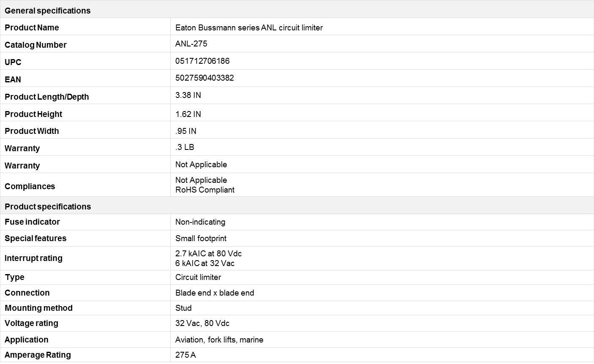The height and width of the screenshot is (364, 594).
Task: Select the "Application" row label
Action: (27, 340)
